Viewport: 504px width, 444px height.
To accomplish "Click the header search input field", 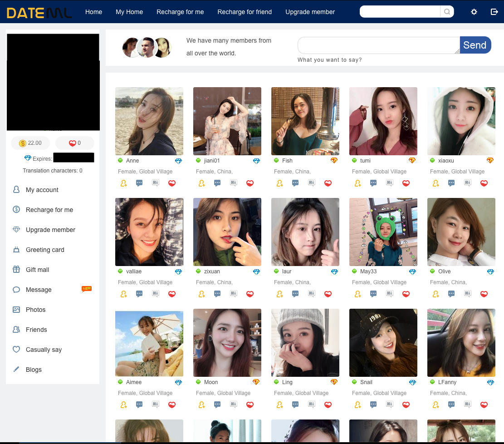I will tap(400, 12).
